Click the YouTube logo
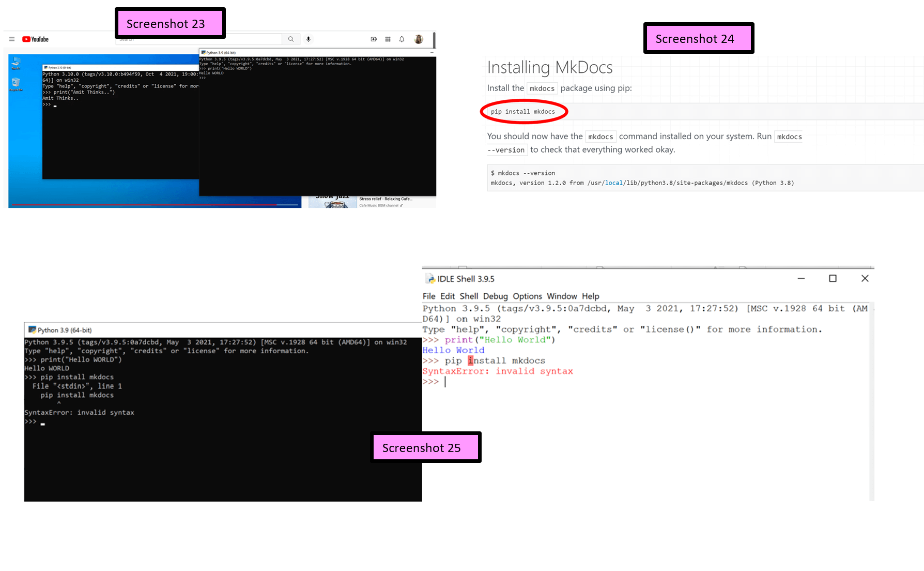 (35, 39)
